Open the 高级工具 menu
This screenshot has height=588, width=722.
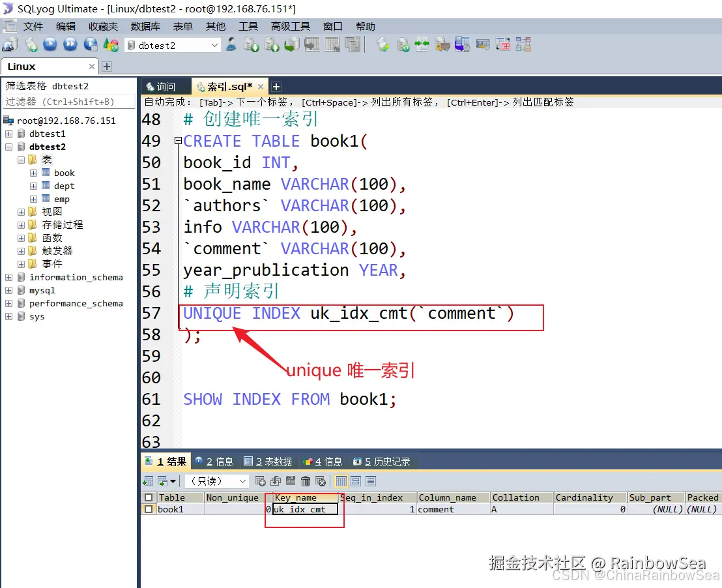(x=291, y=26)
